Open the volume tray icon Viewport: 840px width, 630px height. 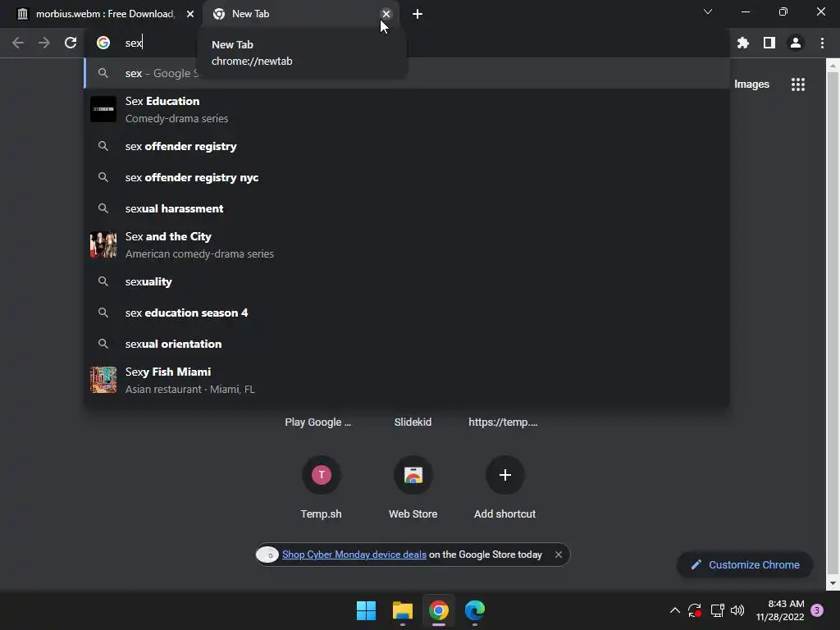[737, 610]
